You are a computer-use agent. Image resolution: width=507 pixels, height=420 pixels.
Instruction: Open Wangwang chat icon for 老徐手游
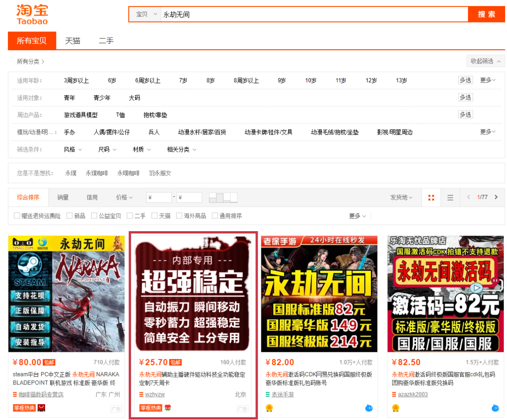point(369,408)
